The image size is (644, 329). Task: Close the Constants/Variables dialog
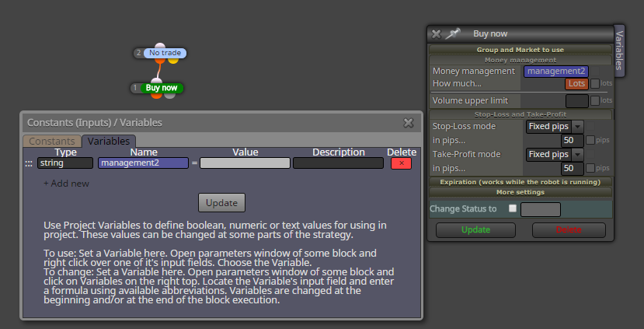pyautogui.click(x=409, y=123)
